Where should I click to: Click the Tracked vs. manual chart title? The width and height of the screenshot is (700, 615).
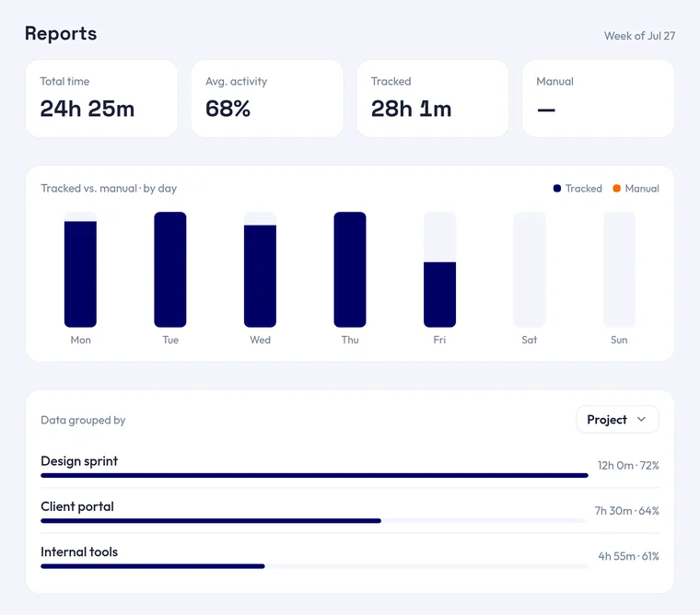(109, 189)
